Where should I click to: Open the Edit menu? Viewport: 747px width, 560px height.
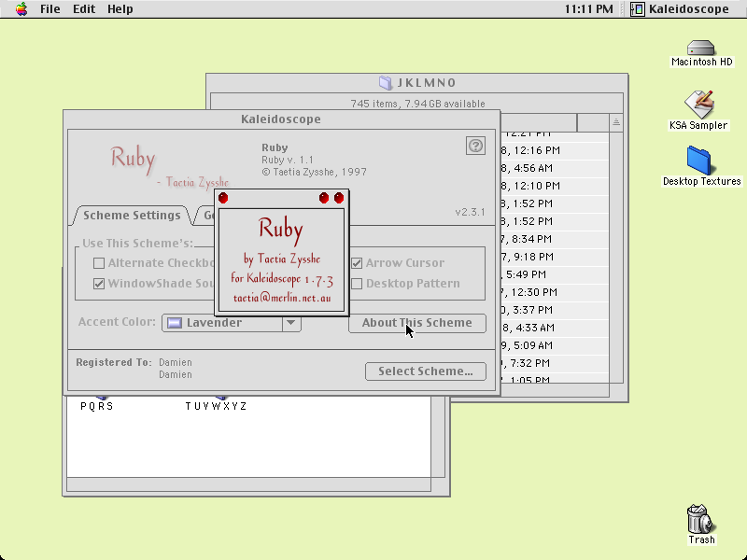pos(84,8)
